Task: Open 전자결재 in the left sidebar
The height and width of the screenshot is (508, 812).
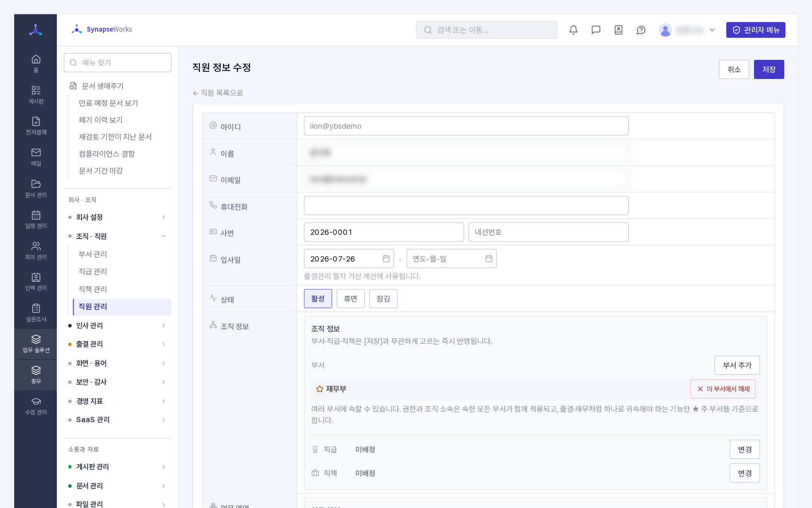Action: [36, 126]
